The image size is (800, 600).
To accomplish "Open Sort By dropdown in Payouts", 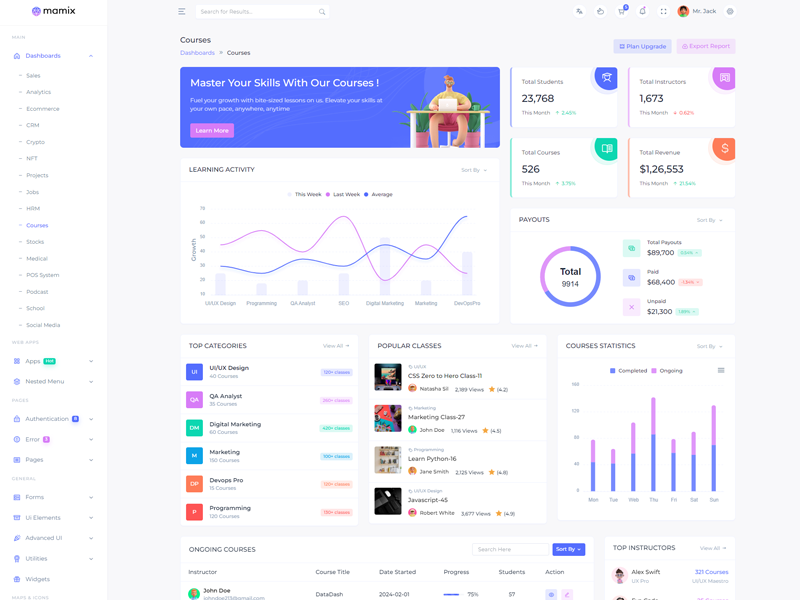I will [709, 220].
